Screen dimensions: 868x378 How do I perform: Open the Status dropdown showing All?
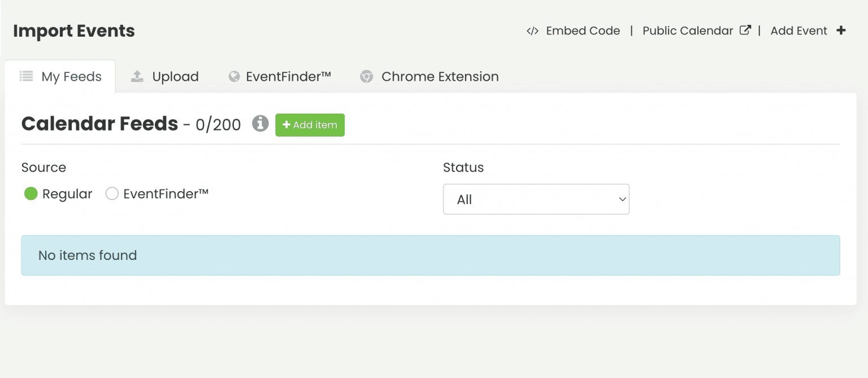(x=536, y=199)
